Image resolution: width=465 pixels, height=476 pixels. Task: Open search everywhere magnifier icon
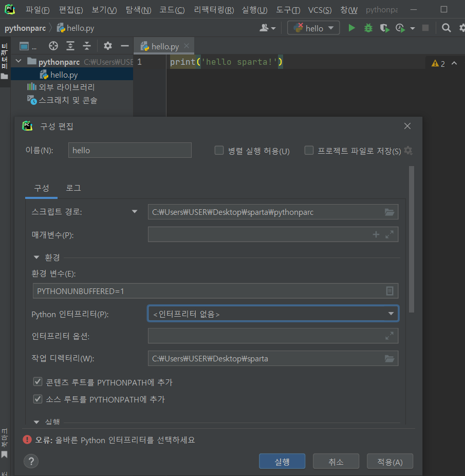tap(446, 28)
